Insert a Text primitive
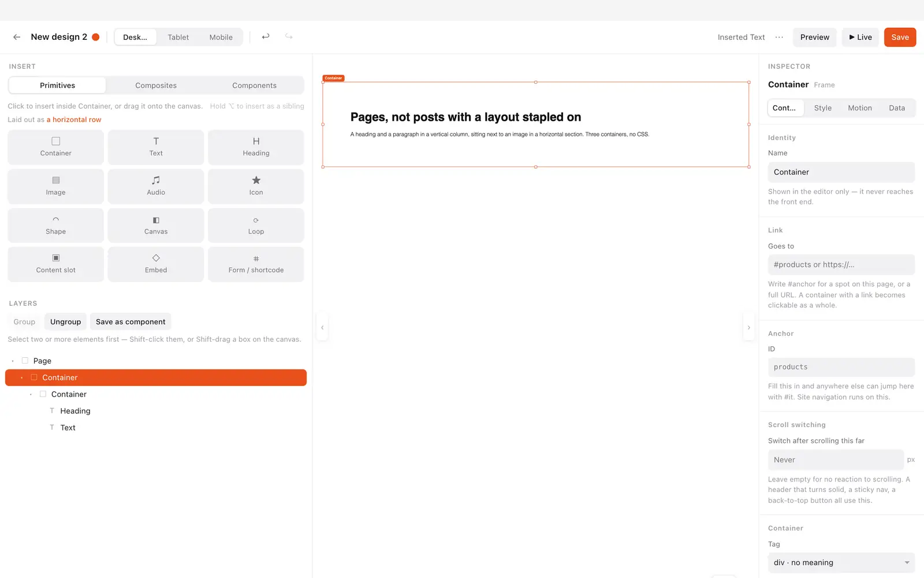 pos(156,147)
